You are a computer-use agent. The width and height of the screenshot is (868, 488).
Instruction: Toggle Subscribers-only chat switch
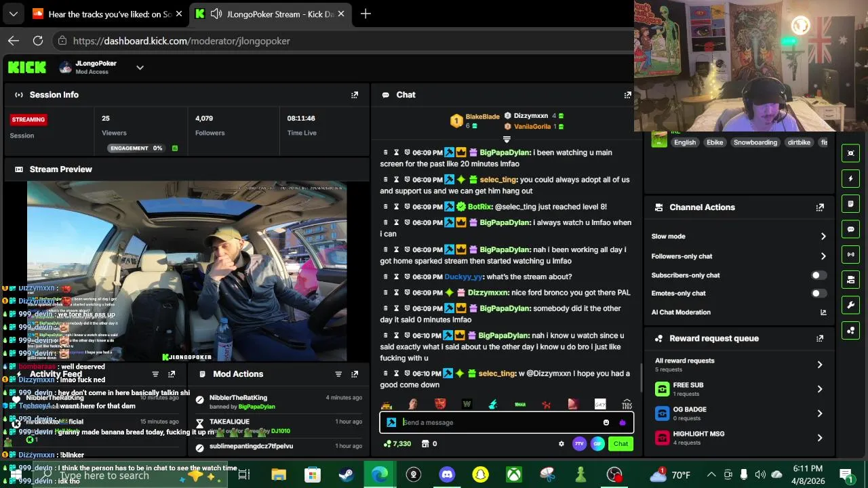coord(818,275)
